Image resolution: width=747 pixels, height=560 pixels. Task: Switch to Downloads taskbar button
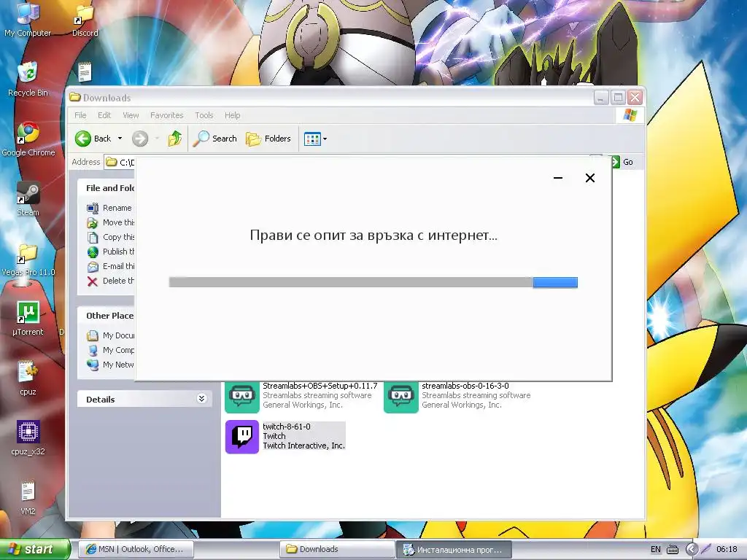pos(337,549)
